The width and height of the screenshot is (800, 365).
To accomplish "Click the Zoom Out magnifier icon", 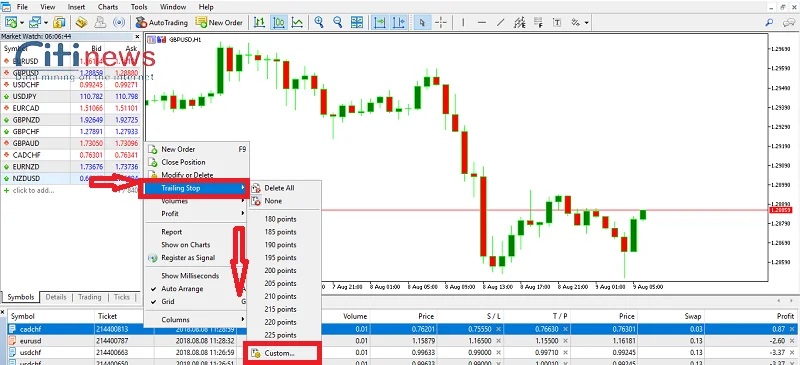I will coord(337,22).
